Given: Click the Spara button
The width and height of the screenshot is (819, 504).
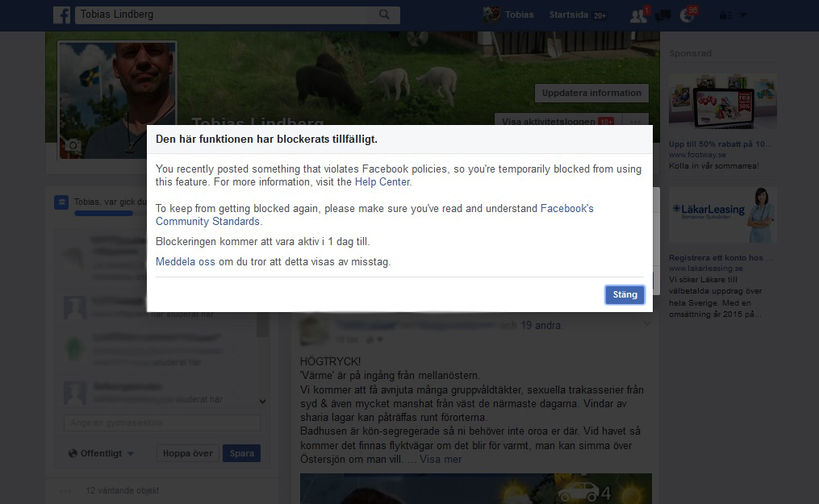Looking at the screenshot, I should (x=241, y=453).
